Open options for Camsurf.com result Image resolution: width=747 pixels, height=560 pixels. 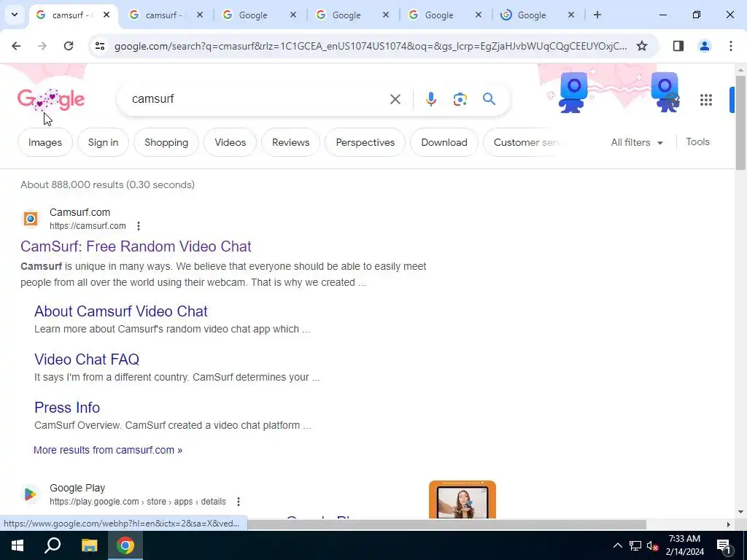[138, 226]
